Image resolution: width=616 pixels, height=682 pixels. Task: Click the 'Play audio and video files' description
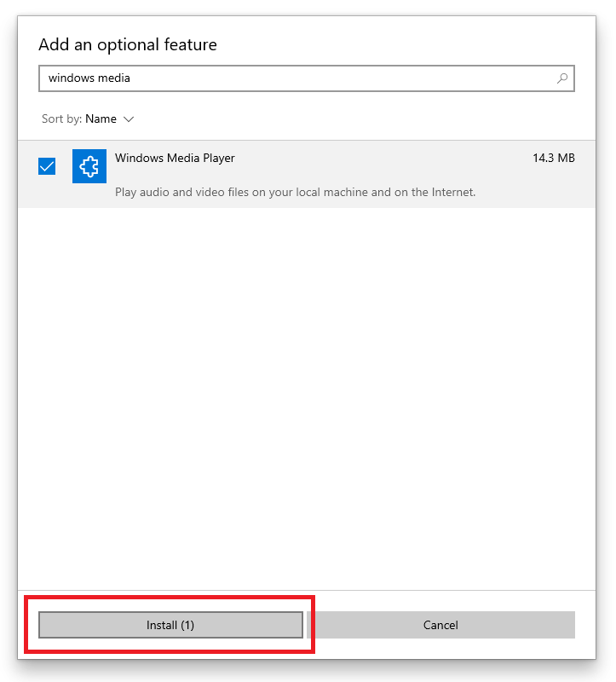(x=295, y=193)
